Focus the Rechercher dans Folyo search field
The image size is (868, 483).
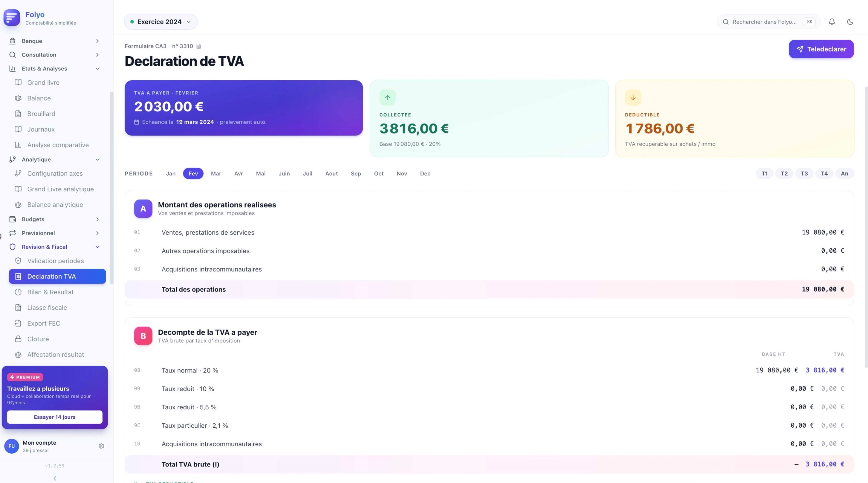pos(764,22)
